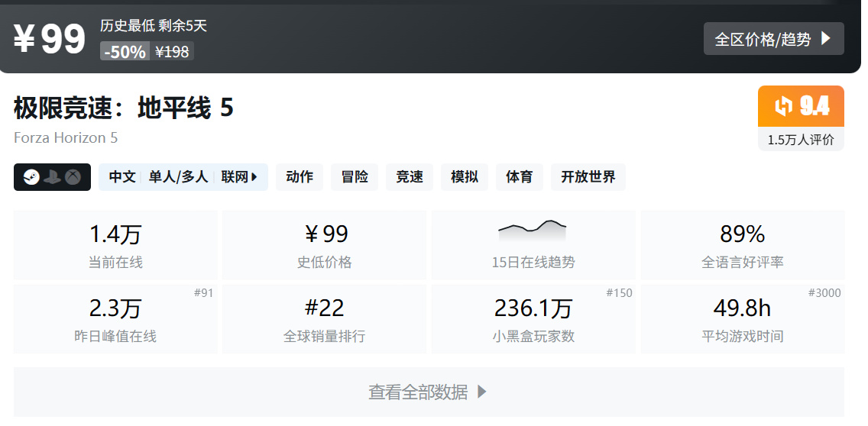Click the 49.8h 平均游戏时间 stat card
This screenshot has width=868, height=426.
(743, 319)
